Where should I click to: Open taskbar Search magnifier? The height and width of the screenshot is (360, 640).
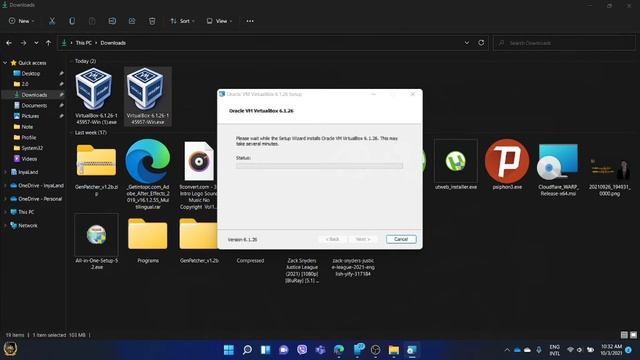tap(247, 350)
